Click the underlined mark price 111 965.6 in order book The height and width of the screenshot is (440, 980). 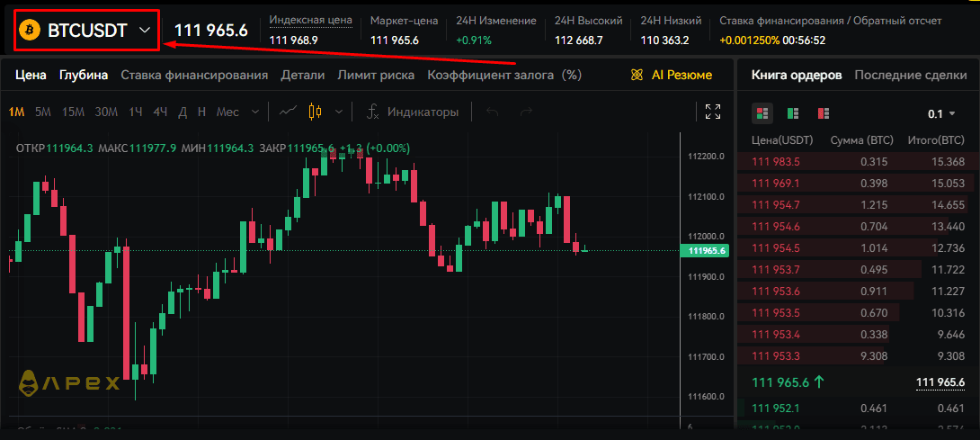pyautogui.click(x=940, y=382)
